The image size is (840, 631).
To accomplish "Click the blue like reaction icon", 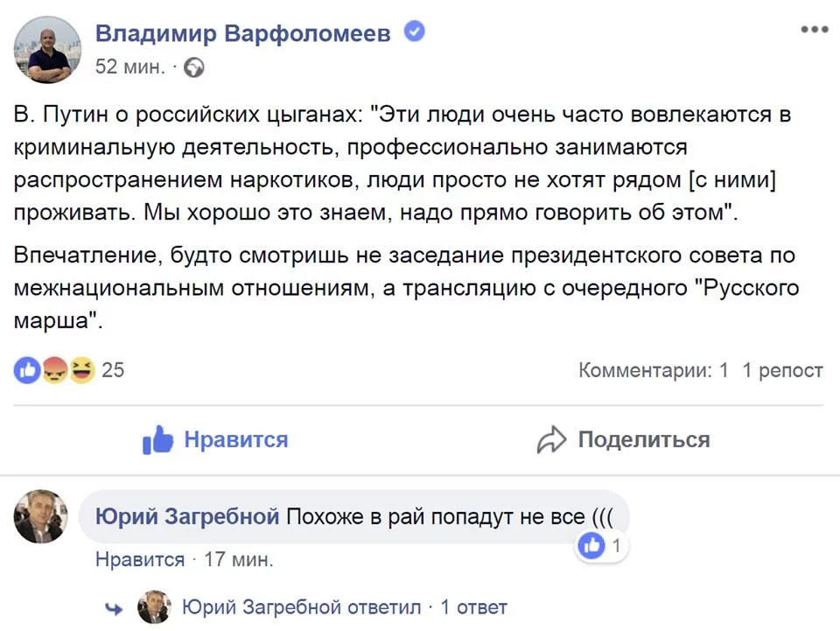I will click(x=27, y=369).
